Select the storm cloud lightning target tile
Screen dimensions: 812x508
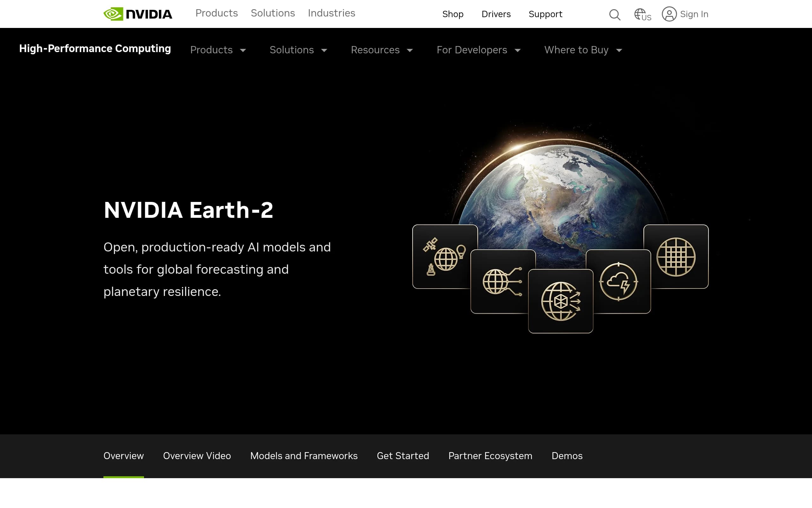coord(619,282)
